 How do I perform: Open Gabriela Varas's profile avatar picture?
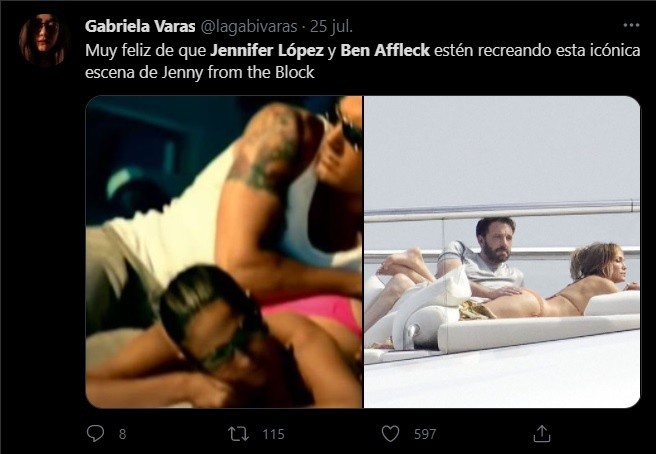coord(43,39)
